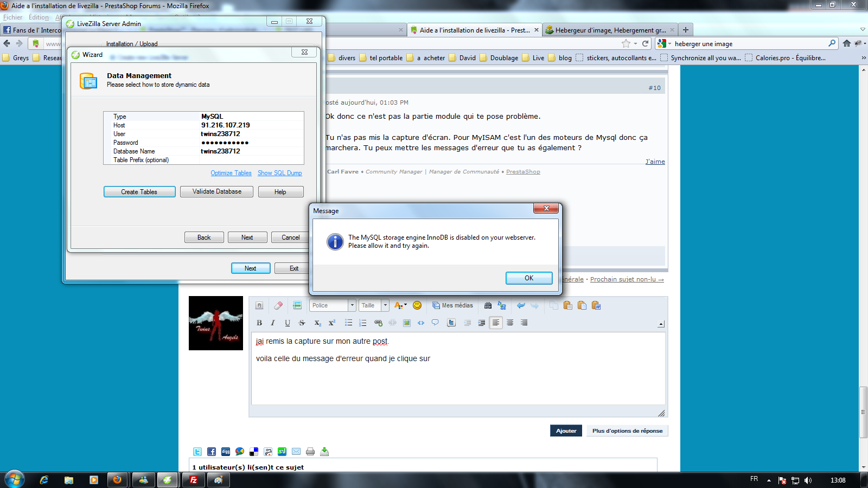The image size is (868, 488).
Task: Toggle bold formatting in the forum editor
Action: click(x=259, y=323)
